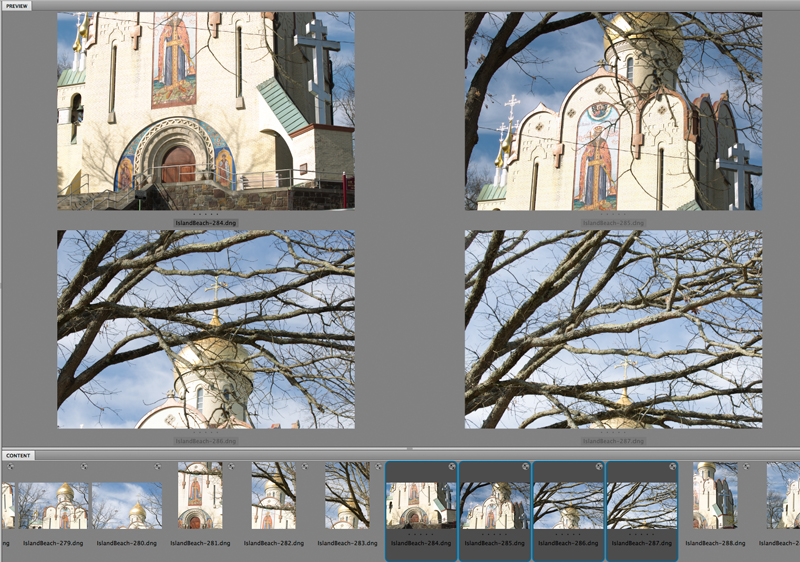Click the settings badge on IslandBeach-281 thumbnail
This screenshot has height=562, width=800.
(x=232, y=467)
